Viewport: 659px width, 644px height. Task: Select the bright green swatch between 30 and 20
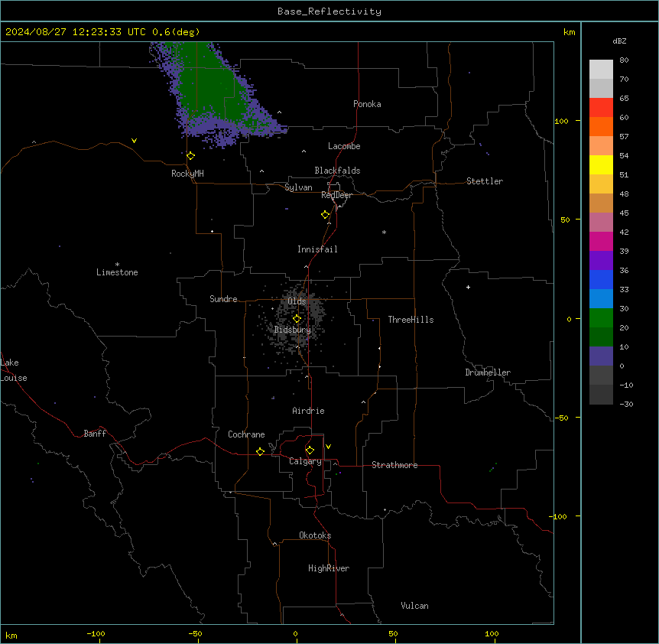pos(601,318)
